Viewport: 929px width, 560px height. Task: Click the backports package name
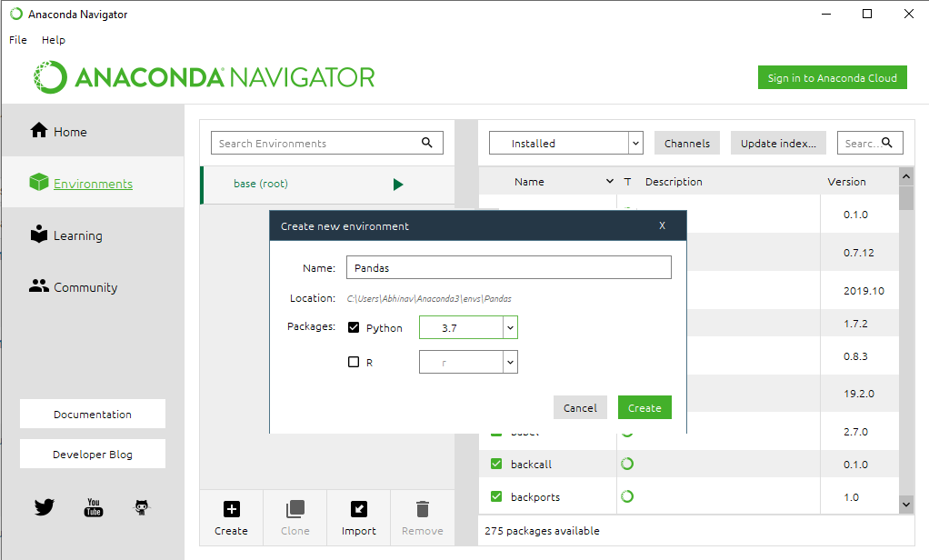click(x=535, y=496)
